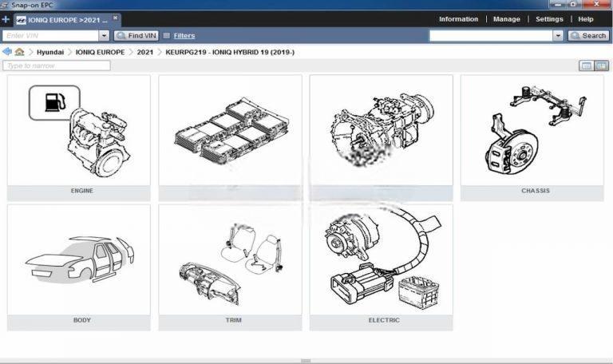
Task: Expand breadcrumb chevron after home icon
Action: 30,52
